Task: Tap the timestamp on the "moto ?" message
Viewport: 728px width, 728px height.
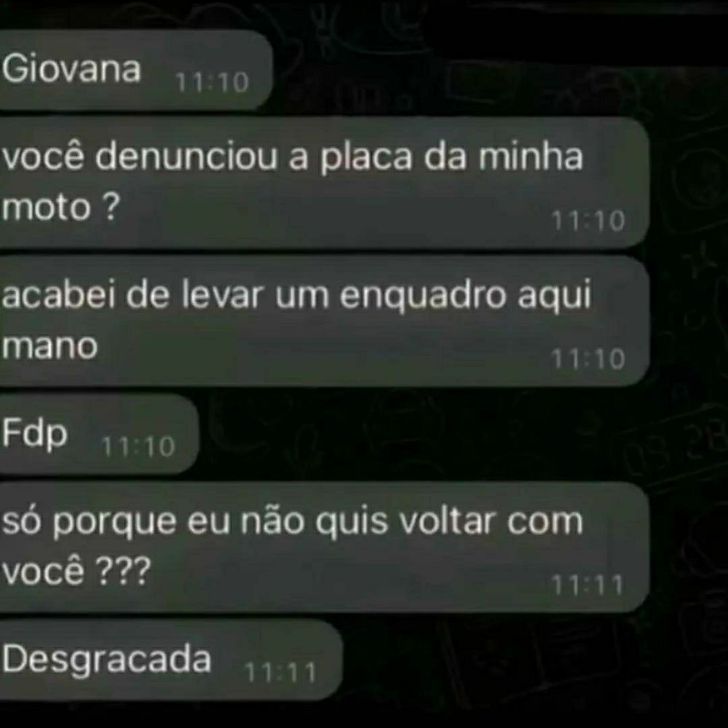Action: click(587, 221)
